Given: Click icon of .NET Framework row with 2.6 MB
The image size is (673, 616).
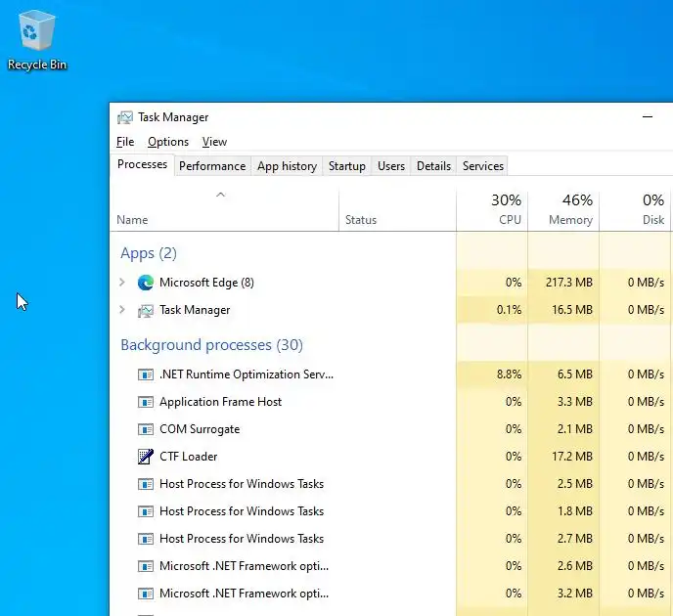Looking at the screenshot, I should 146,566.
